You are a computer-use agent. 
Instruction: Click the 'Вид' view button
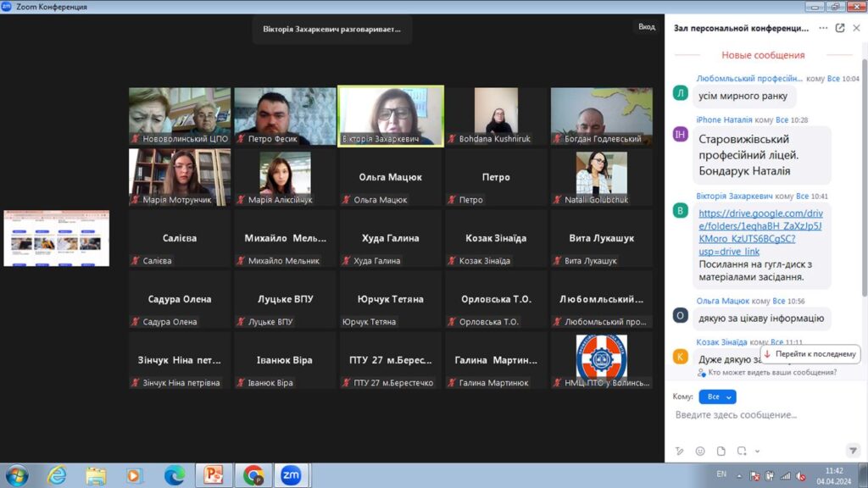(647, 27)
